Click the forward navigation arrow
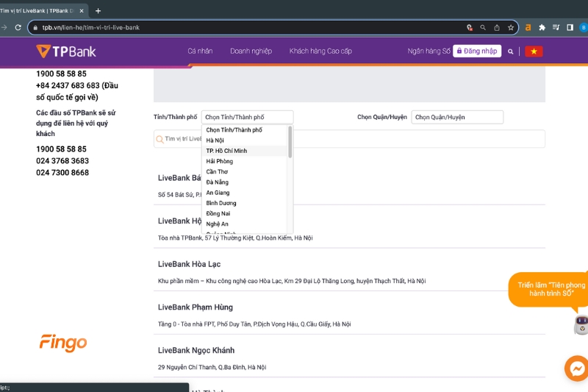This screenshot has width=588, height=392. pos(4,27)
